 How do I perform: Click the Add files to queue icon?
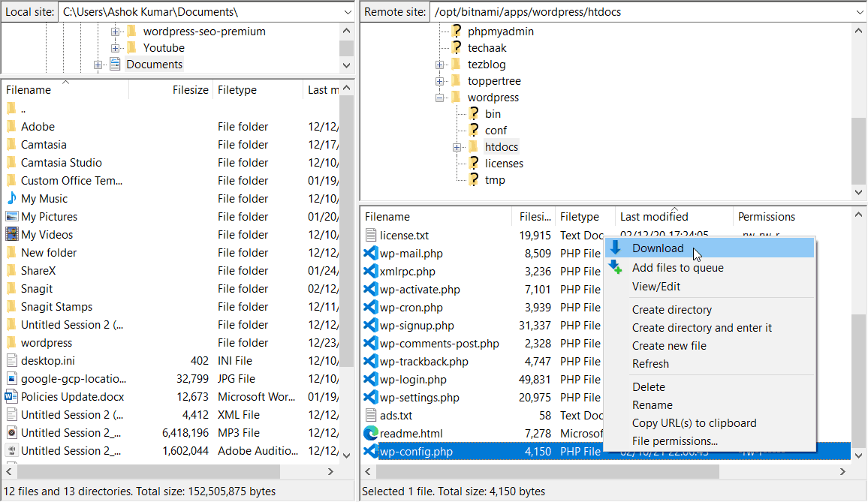pyautogui.click(x=616, y=267)
